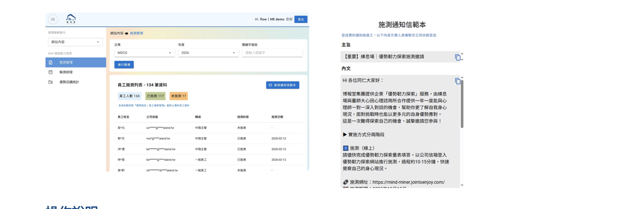
Task: Select 解測排程 in the sidebar
Action: point(76,72)
